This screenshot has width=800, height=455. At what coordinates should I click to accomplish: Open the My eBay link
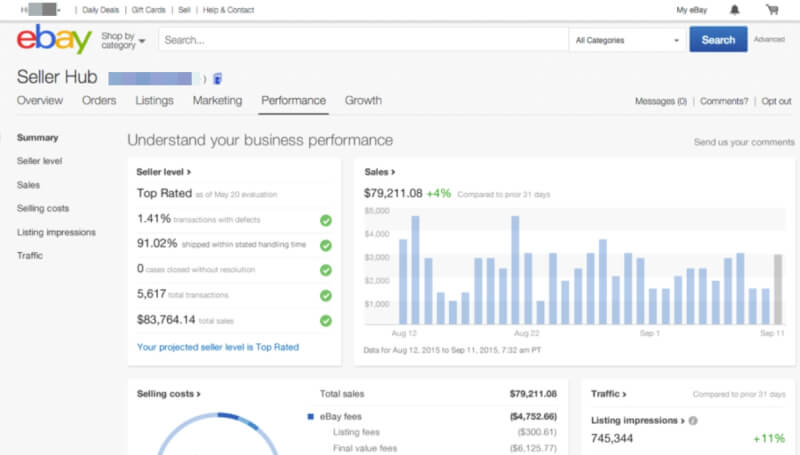691,10
